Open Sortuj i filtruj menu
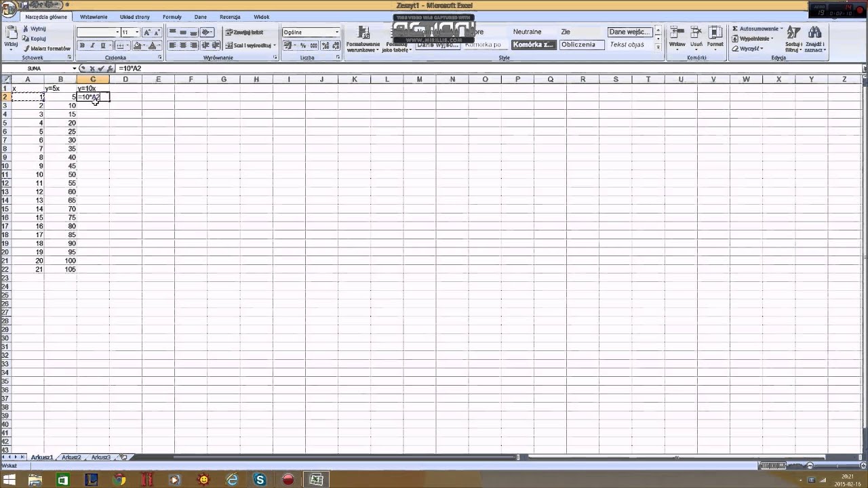Image resolution: width=868 pixels, height=488 pixels. coord(793,39)
